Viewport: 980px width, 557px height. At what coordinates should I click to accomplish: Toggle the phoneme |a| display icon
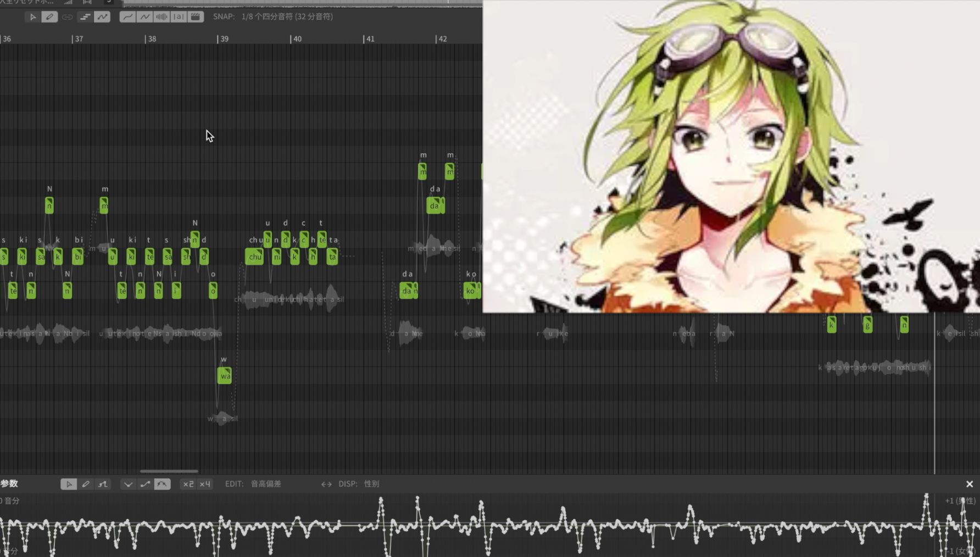(179, 17)
